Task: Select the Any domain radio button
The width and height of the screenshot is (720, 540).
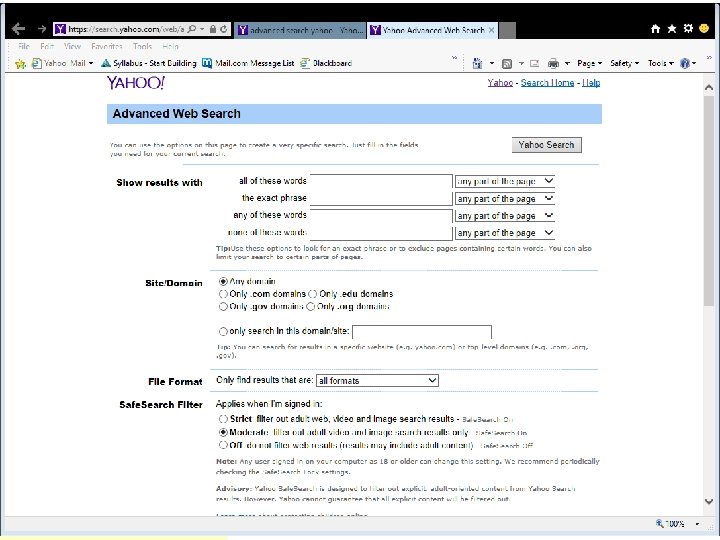Action: pos(223,281)
